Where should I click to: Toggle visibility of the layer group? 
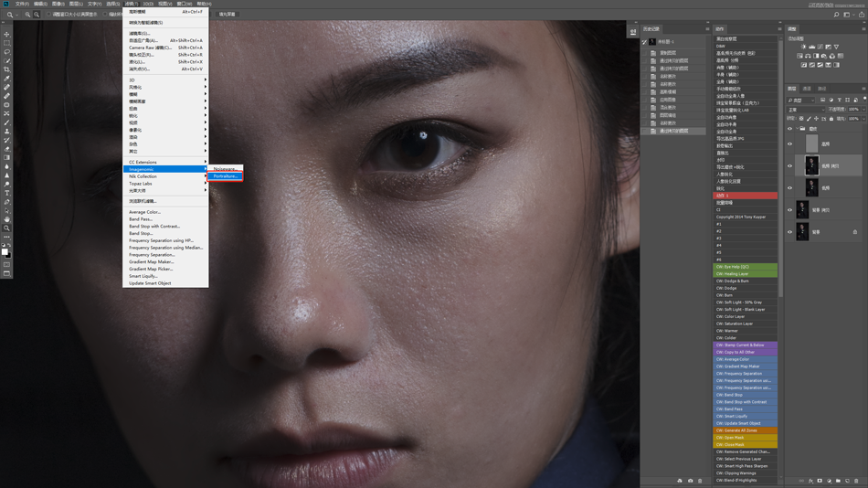790,129
